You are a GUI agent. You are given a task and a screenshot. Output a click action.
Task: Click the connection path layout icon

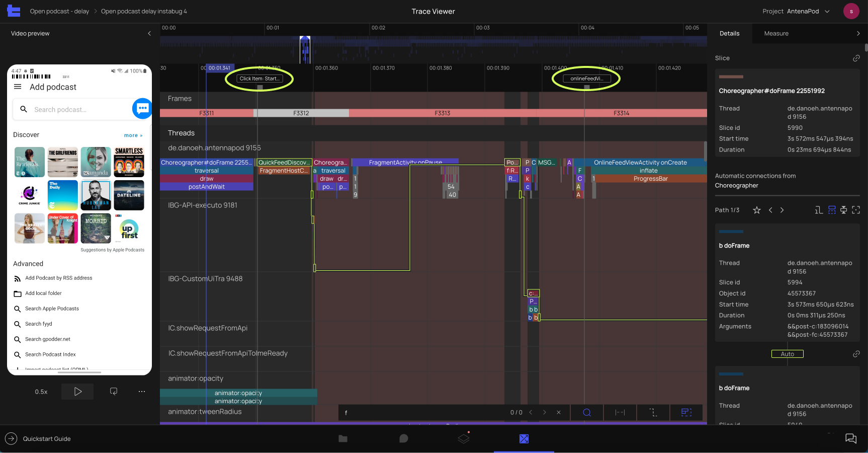tap(819, 210)
